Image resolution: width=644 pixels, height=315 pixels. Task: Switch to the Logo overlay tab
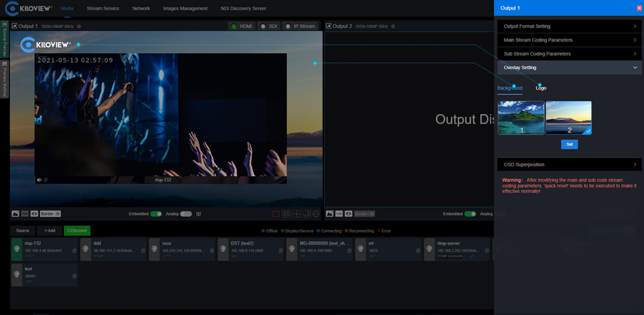pyautogui.click(x=541, y=88)
